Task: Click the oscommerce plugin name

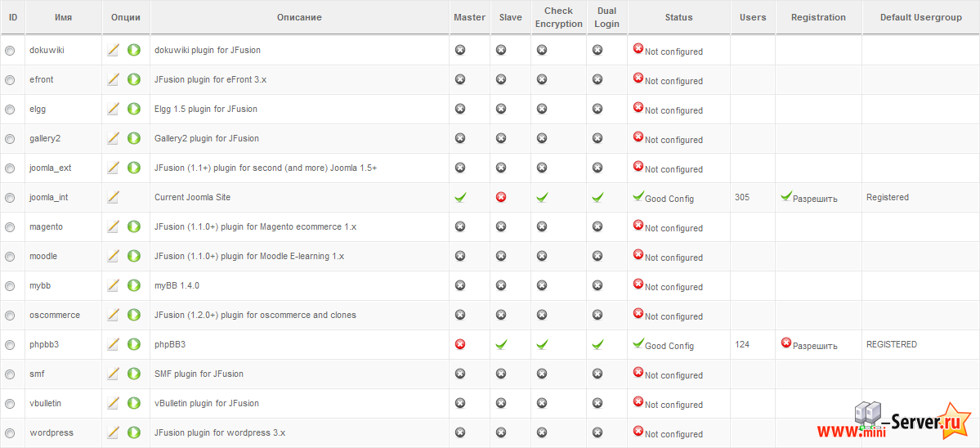Action: [x=55, y=315]
